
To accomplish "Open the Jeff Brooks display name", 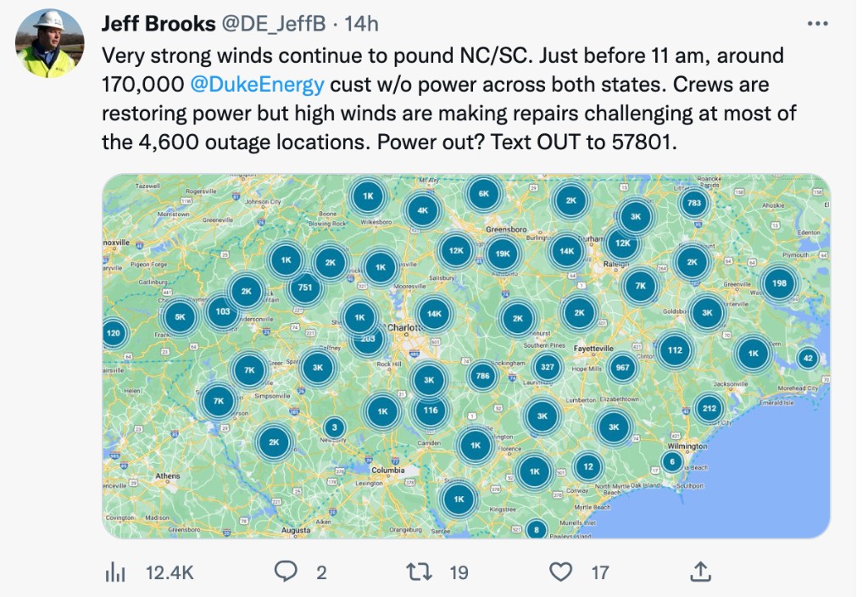I will pos(158,24).
